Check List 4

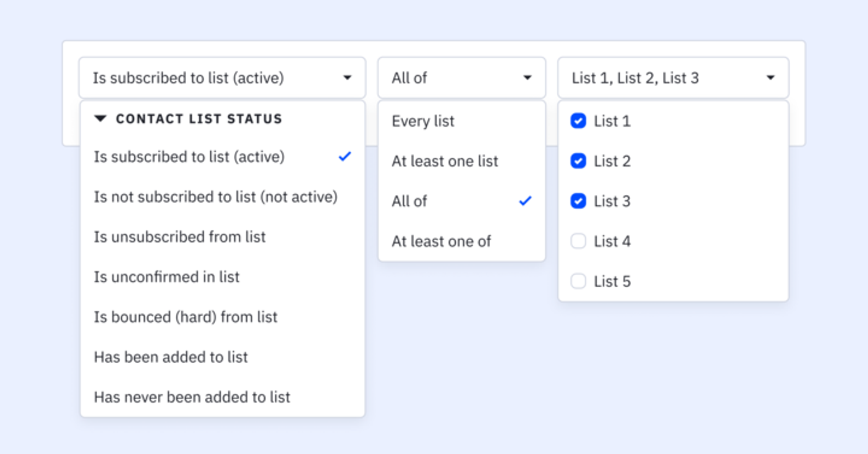pyautogui.click(x=578, y=241)
